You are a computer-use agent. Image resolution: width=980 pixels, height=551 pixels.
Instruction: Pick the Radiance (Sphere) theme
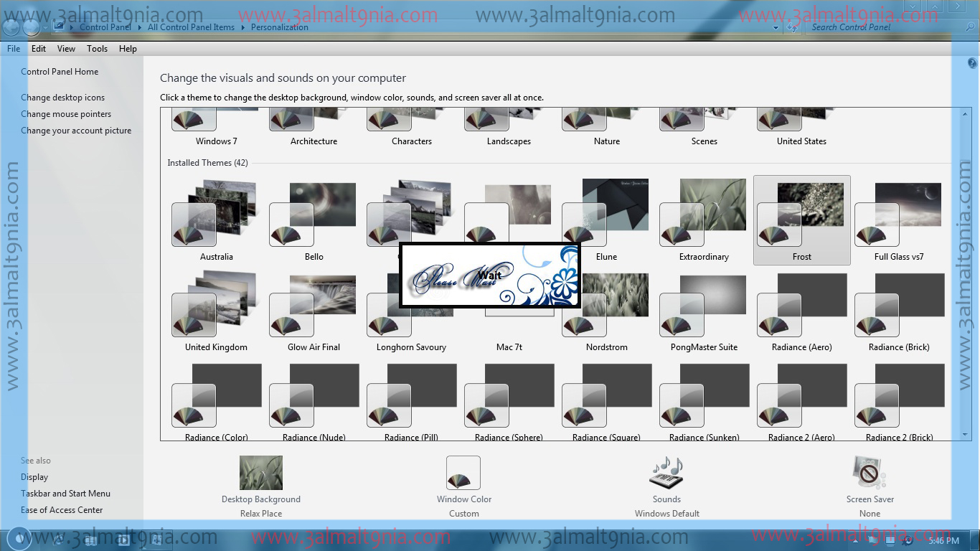coord(509,400)
